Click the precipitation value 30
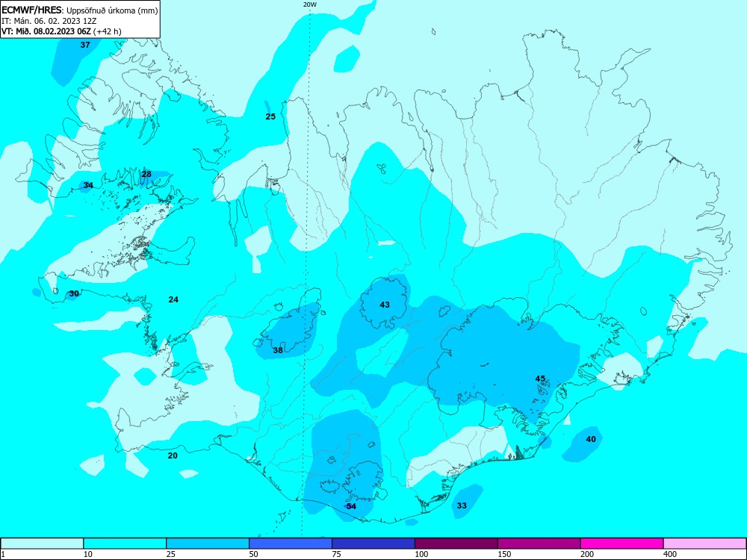This screenshot has width=747, height=560. pos(74,293)
